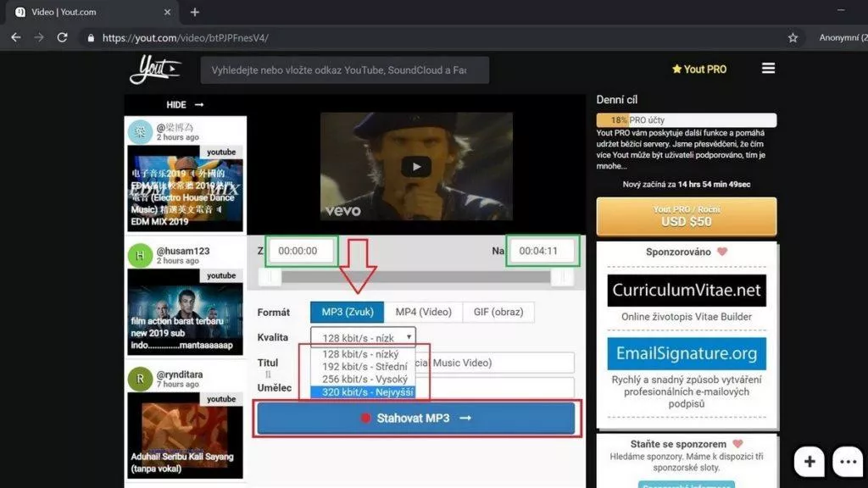Screen dimensions: 868x488
Task: Open the chat bubble button
Action: pyautogui.click(x=848, y=462)
